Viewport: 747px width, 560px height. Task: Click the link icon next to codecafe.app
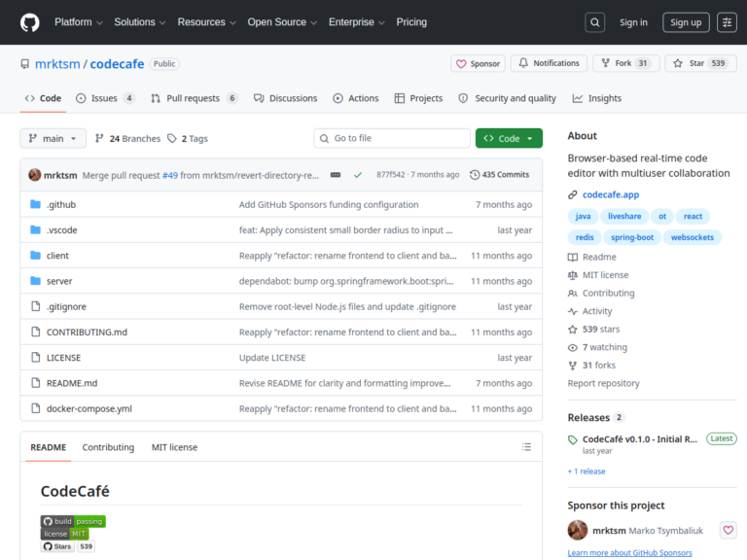572,194
